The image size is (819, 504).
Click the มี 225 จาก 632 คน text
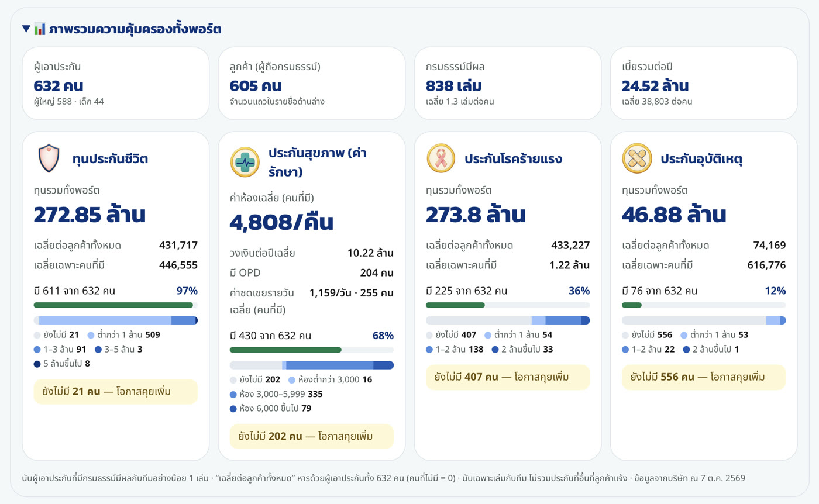coord(466,291)
